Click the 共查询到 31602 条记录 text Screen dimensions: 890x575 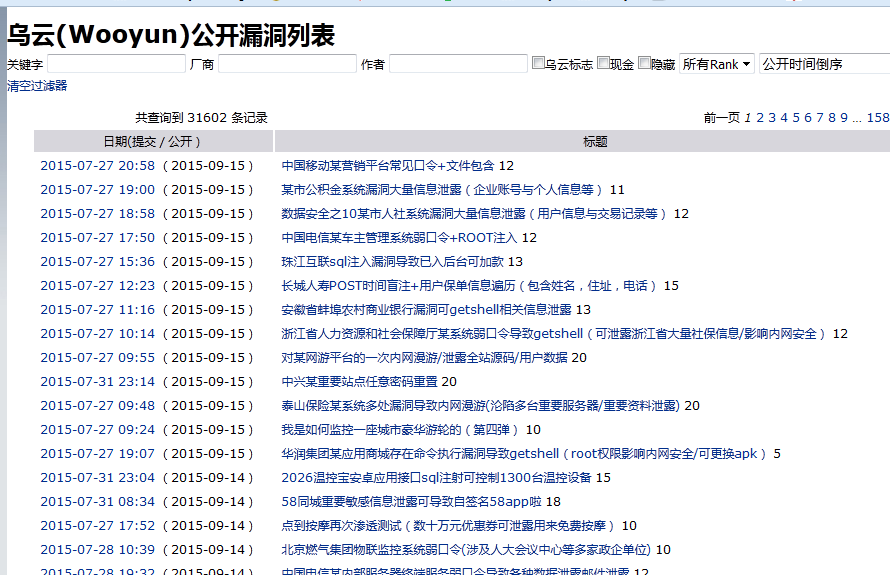pyautogui.click(x=201, y=117)
